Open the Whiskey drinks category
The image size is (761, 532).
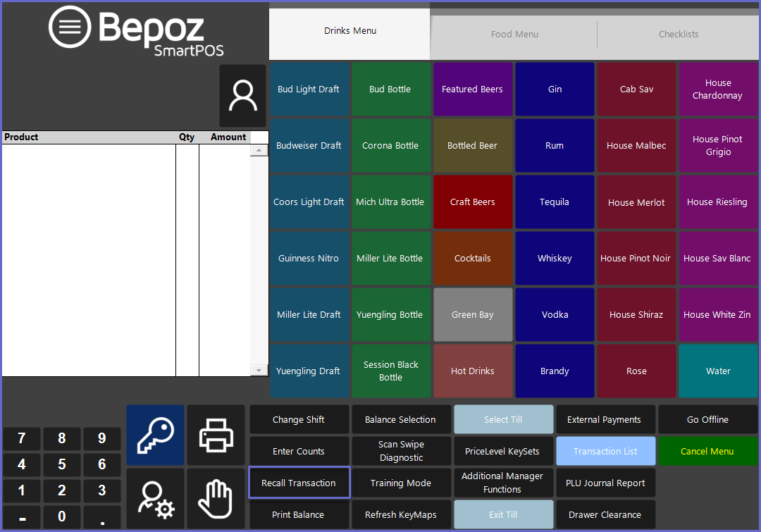point(555,259)
